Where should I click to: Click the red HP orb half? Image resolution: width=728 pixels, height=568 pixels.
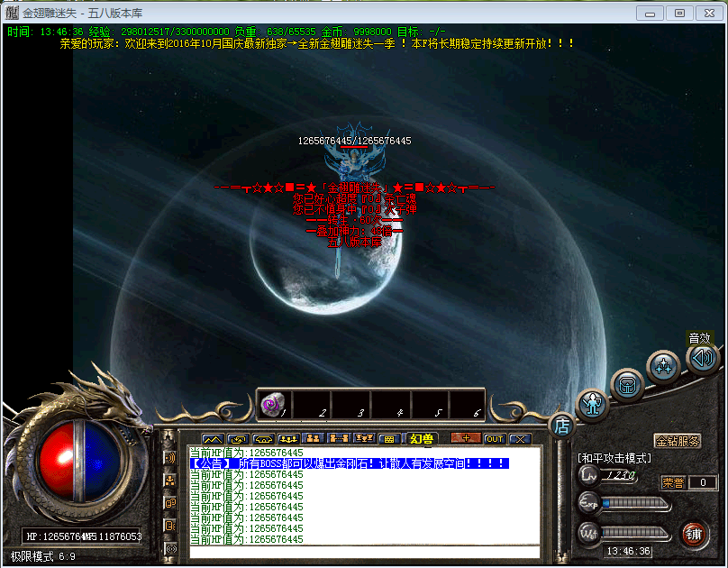(x=58, y=462)
